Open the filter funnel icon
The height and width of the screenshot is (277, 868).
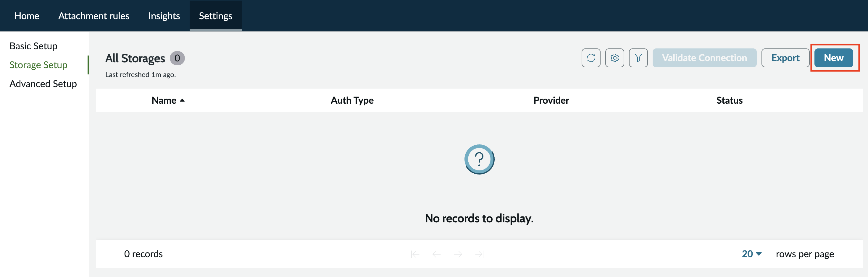point(638,58)
